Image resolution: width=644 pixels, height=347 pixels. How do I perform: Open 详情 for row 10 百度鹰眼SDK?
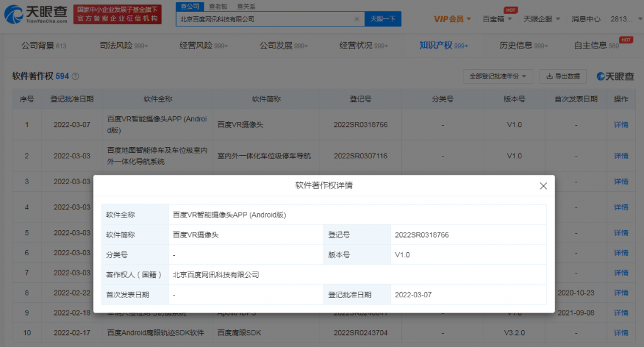pyautogui.click(x=621, y=333)
